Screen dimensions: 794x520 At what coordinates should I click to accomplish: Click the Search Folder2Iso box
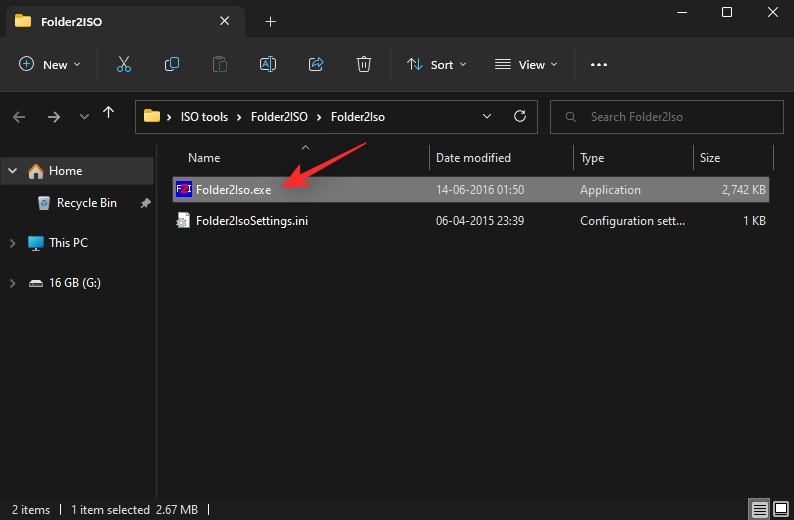666,117
